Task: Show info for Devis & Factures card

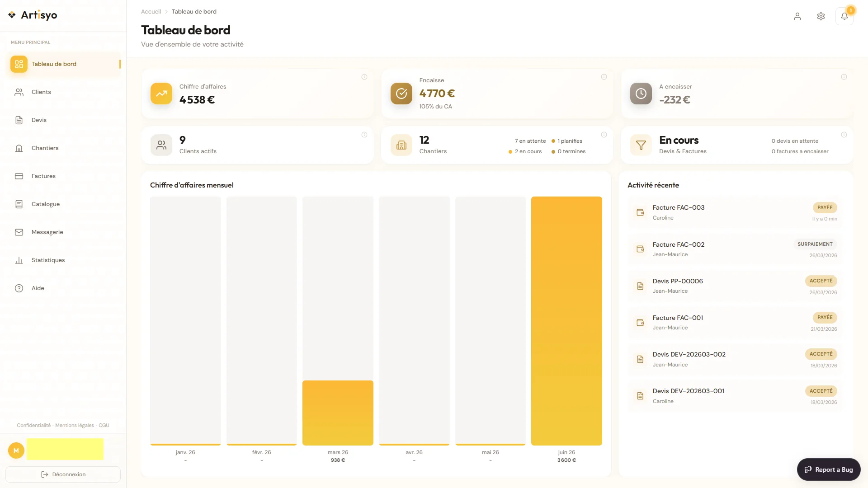Action: click(844, 135)
